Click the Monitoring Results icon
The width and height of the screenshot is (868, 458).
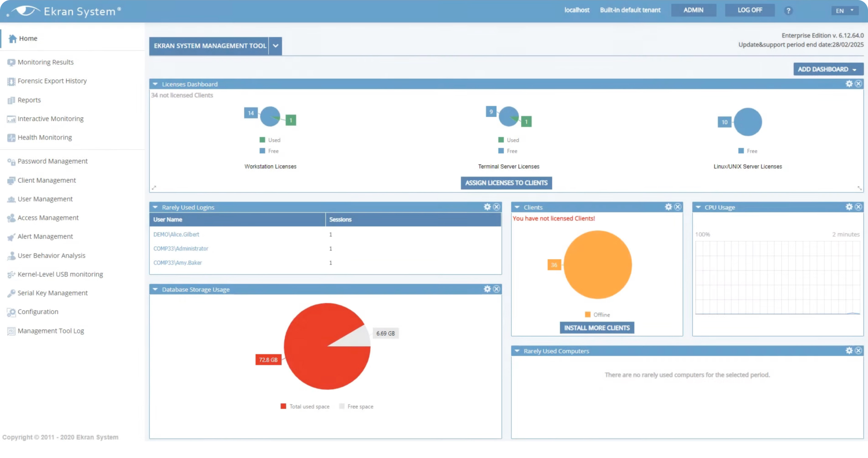(11, 62)
